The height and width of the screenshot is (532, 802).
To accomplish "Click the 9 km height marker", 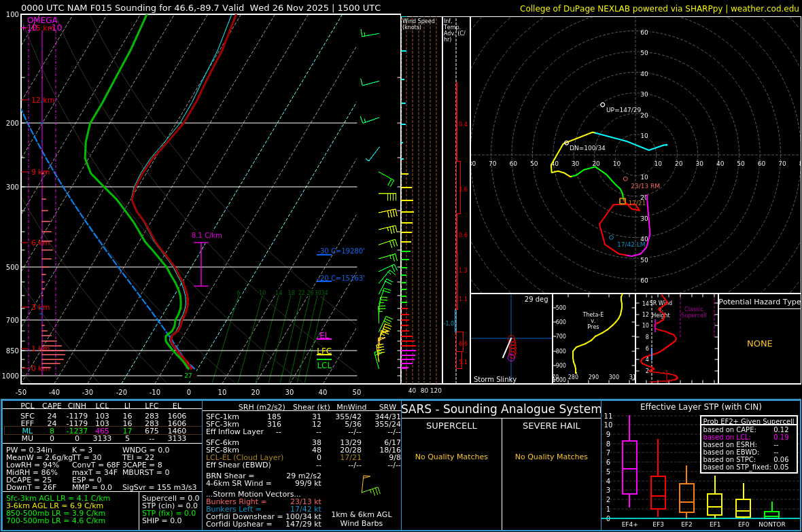I will click(40, 172).
